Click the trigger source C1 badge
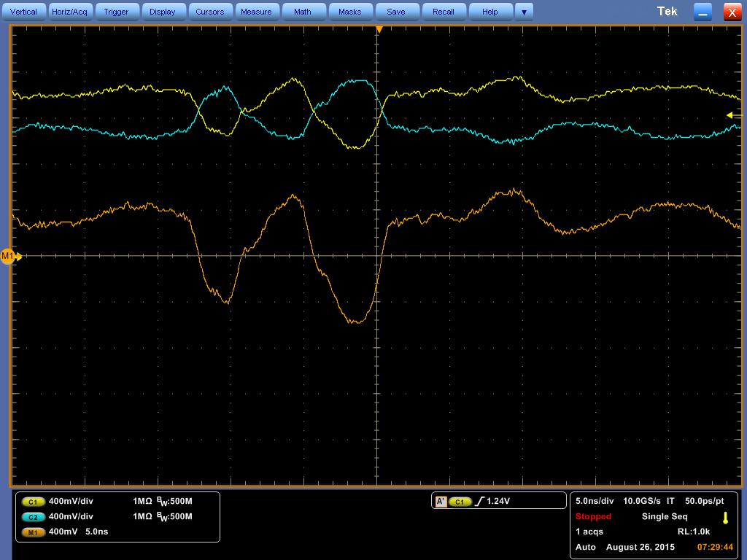Viewport: 747px width, 560px height. pyautogui.click(x=460, y=502)
